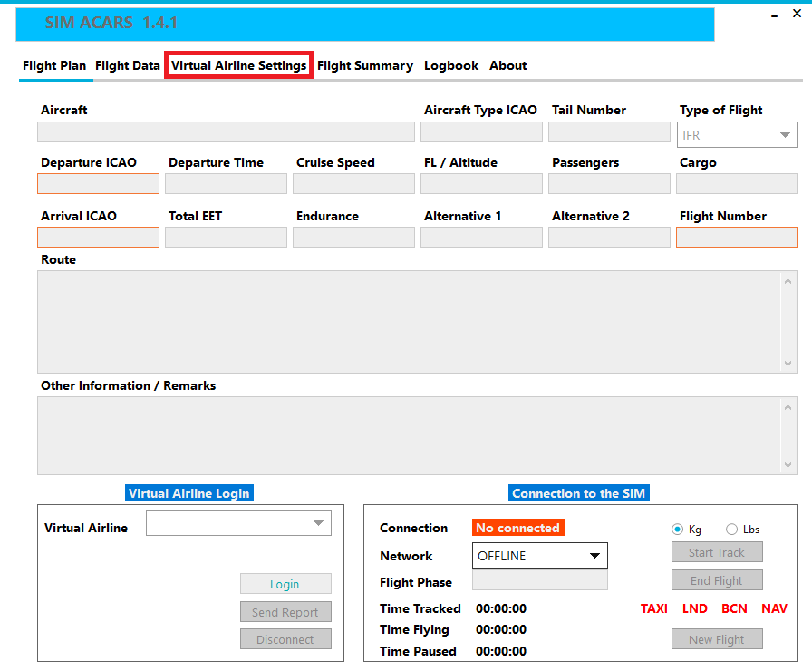The image size is (812, 671).
Task: Click the Departure ICAO field
Action: point(98,184)
